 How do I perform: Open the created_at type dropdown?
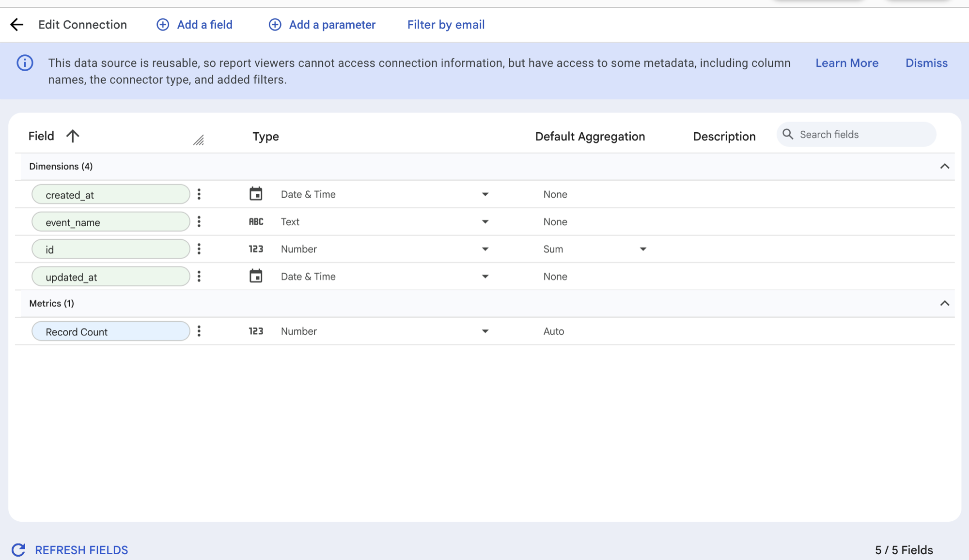485,194
